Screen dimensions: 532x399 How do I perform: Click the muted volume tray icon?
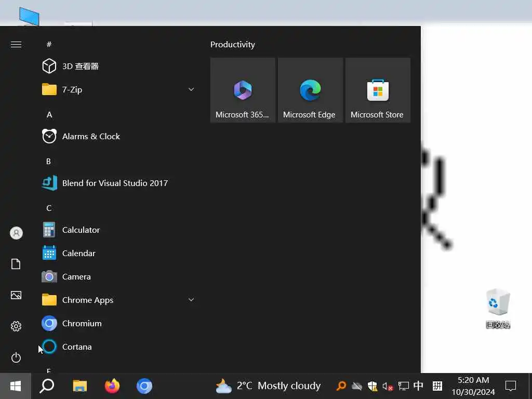[x=388, y=386]
